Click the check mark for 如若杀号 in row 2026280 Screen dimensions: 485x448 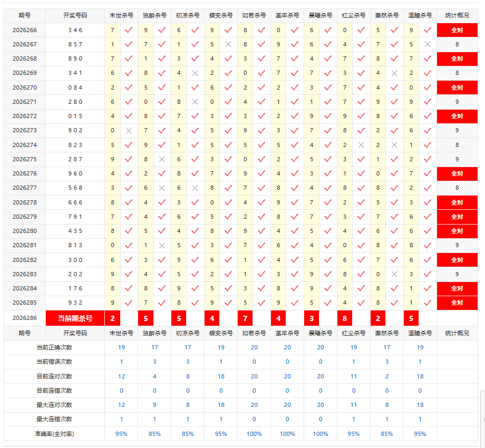pos(261,231)
